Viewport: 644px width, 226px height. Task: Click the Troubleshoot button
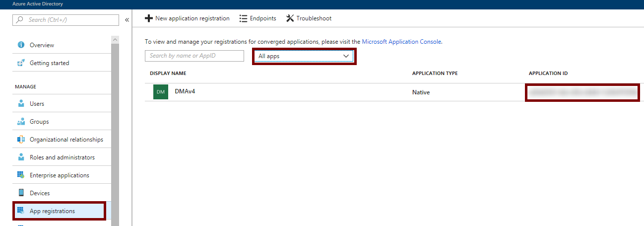(x=309, y=18)
